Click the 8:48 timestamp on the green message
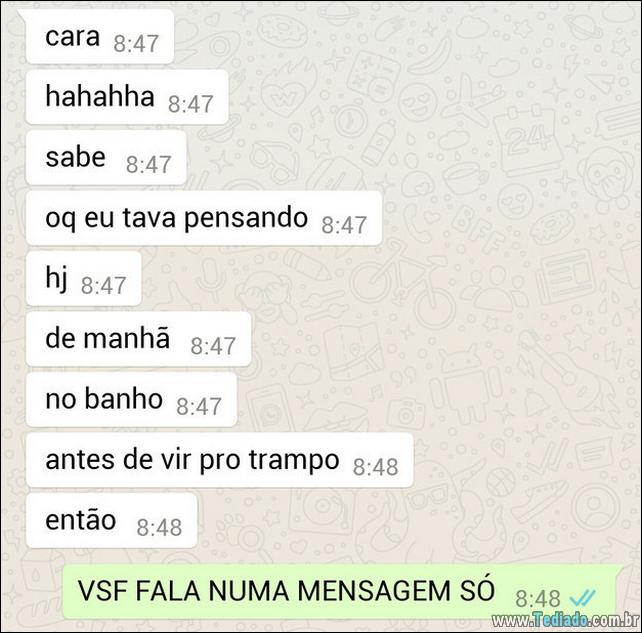The height and width of the screenshot is (633, 642). point(538,599)
